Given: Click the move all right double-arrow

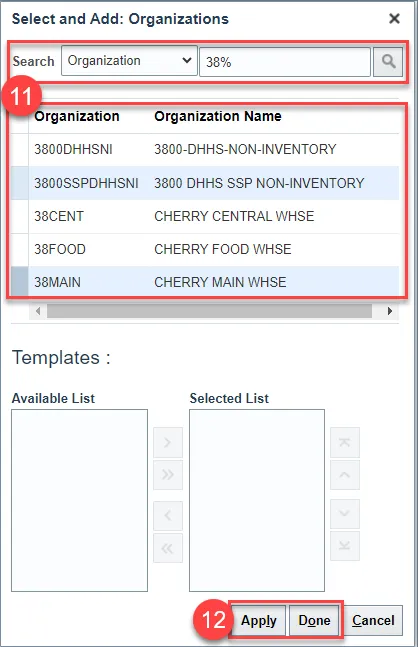Looking at the screenshot, I should (x=168, y=475).
